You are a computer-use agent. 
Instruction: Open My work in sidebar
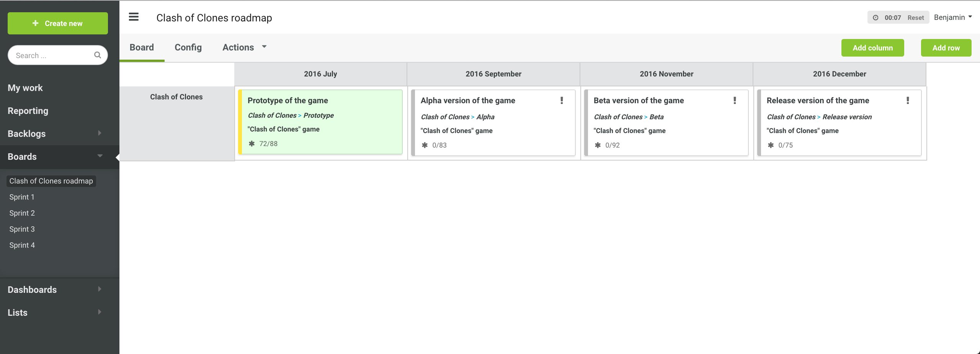25,88
